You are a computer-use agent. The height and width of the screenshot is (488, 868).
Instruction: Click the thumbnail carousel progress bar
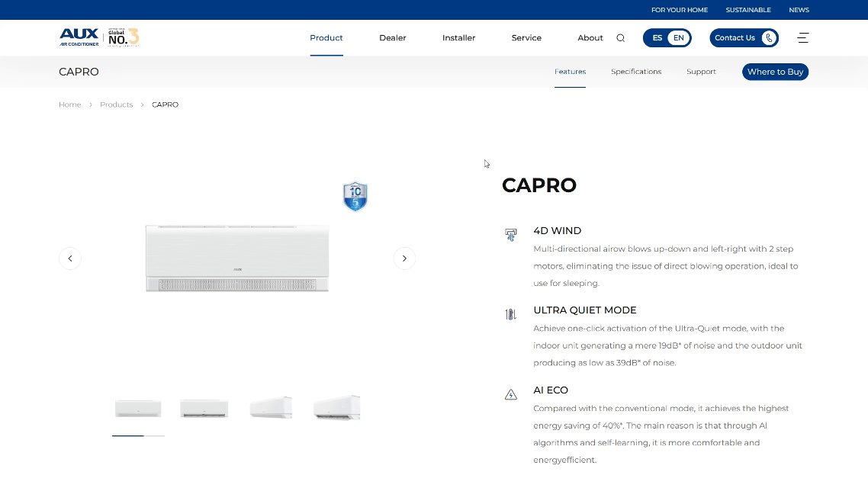tap(138, 436)
